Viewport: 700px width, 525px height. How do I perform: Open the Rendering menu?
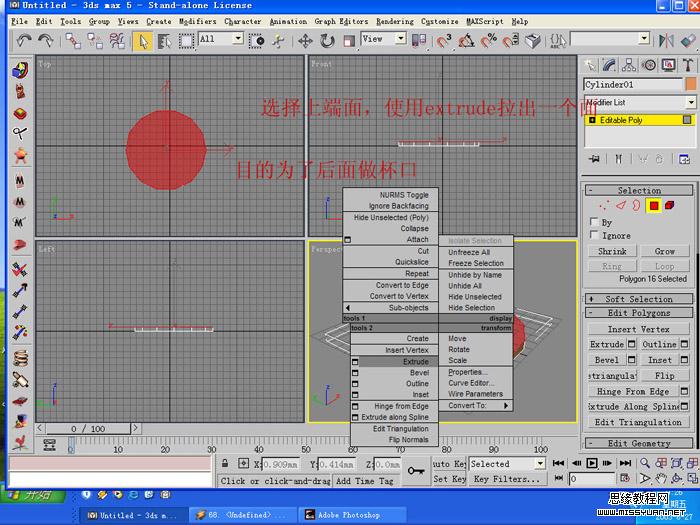pos(395,21)
